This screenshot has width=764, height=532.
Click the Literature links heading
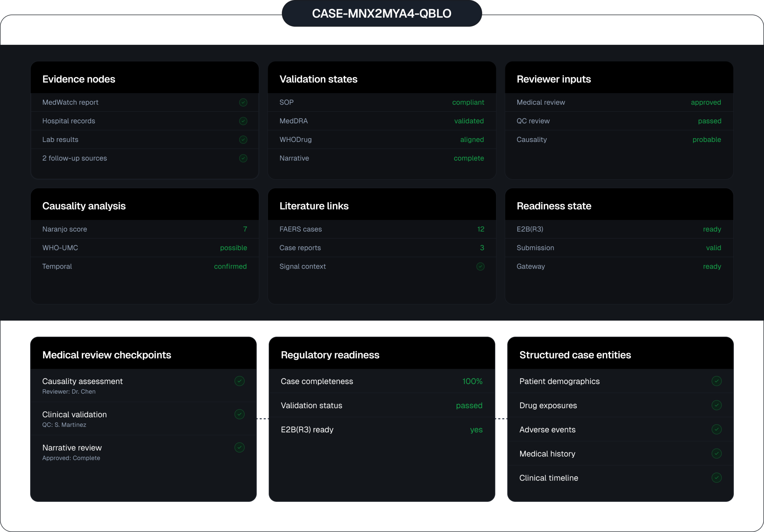click(314, 206)
